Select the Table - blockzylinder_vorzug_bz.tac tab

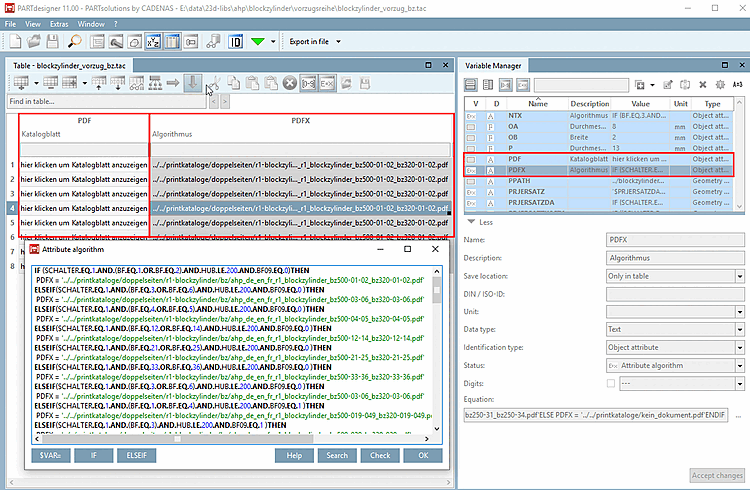(x=69, y=66)
